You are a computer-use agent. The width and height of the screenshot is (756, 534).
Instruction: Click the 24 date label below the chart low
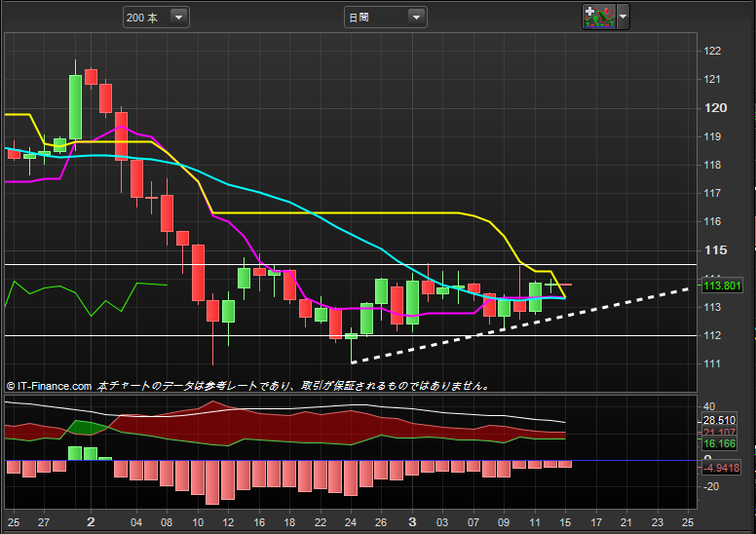pyautogui.click(x=351, y=522)
